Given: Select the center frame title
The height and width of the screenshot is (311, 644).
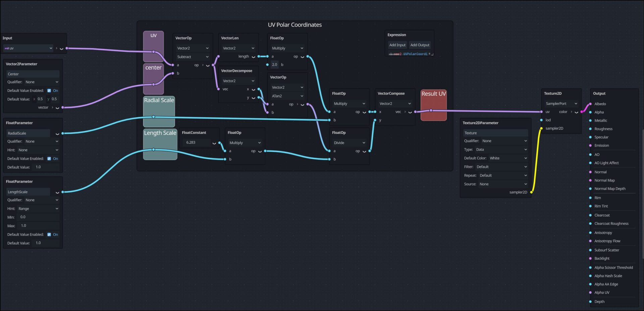Looking at the screenshot, I should (x=153, y=68).
